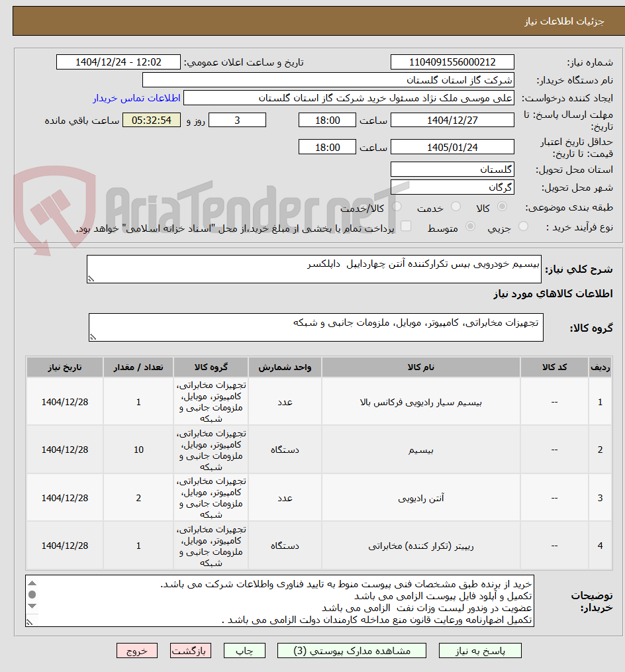Image resolution: width=625 pixels, height=672 pixels.
Task: Click the نام کالا column header
Action: [421, 367]
